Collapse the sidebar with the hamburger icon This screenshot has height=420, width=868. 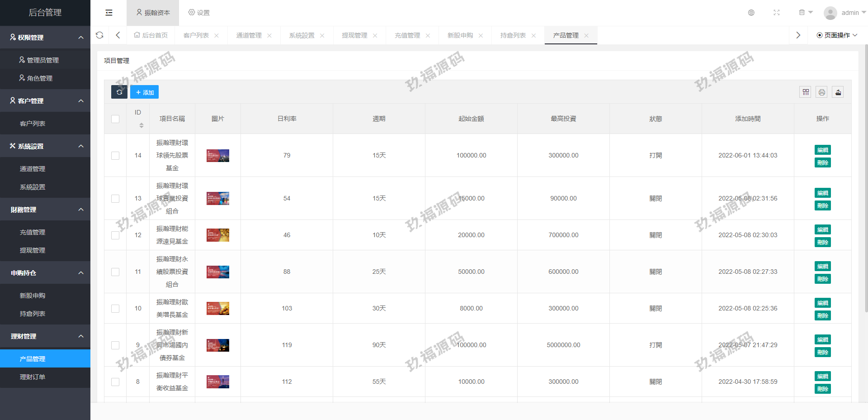click(x=109, y=13)
